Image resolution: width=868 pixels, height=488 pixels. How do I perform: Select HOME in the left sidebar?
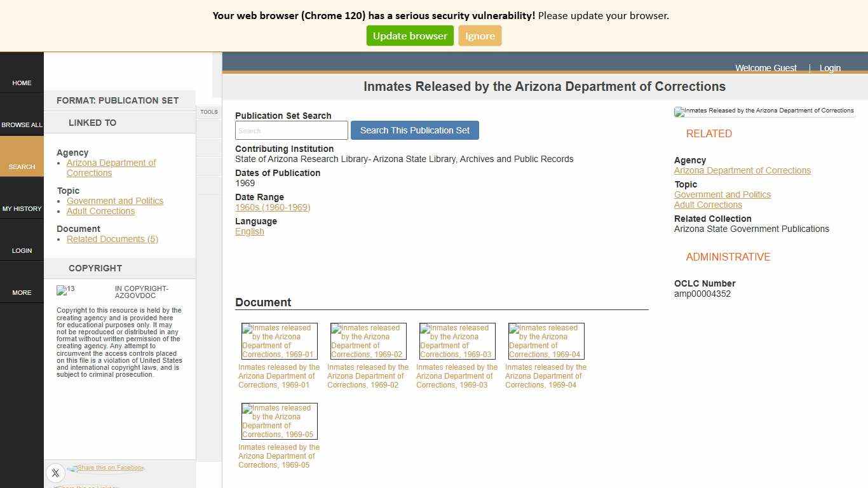pyautogui.click(x=22, y=83)
